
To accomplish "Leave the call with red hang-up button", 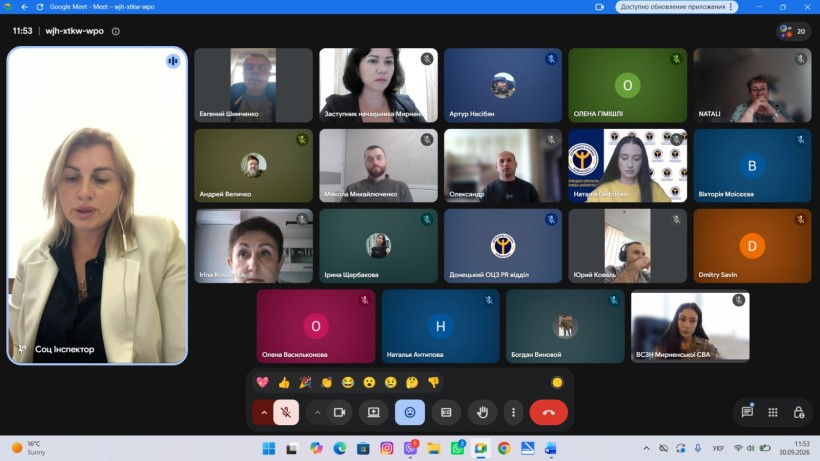I will pos(549,412).
